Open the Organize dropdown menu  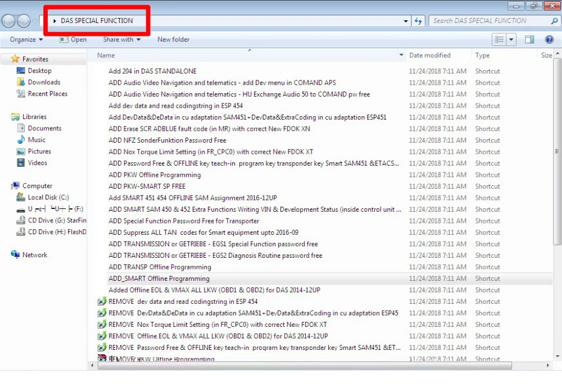(26, 39)
